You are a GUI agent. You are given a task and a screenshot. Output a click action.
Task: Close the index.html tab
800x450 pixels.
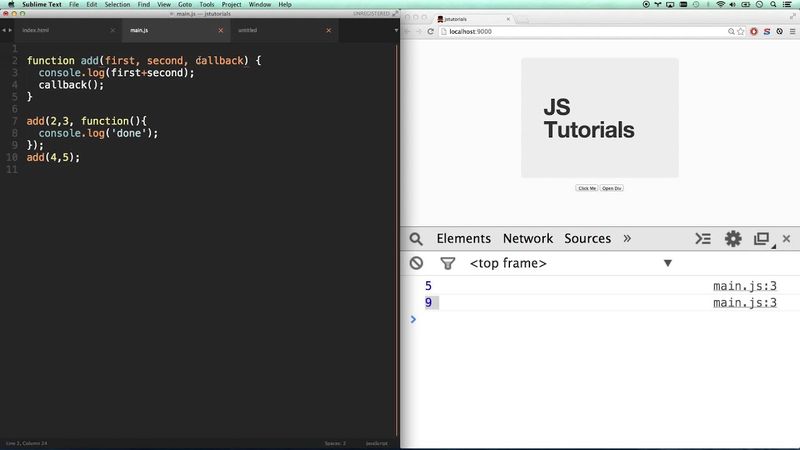coord(113,30)
